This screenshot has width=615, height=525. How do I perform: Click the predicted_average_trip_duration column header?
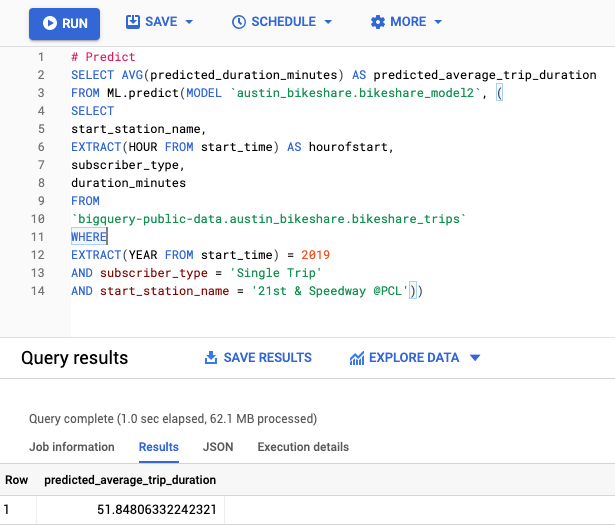click(130, 480)
